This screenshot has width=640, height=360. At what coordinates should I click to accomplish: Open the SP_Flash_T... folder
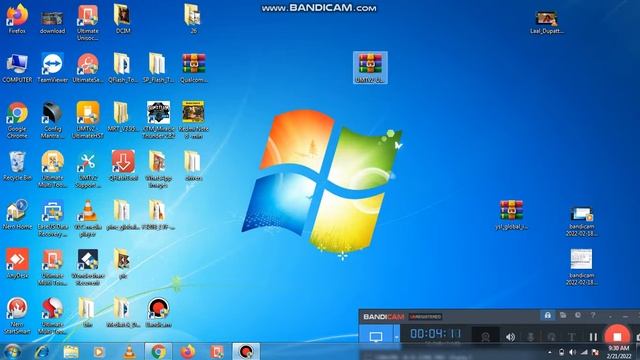158,68
